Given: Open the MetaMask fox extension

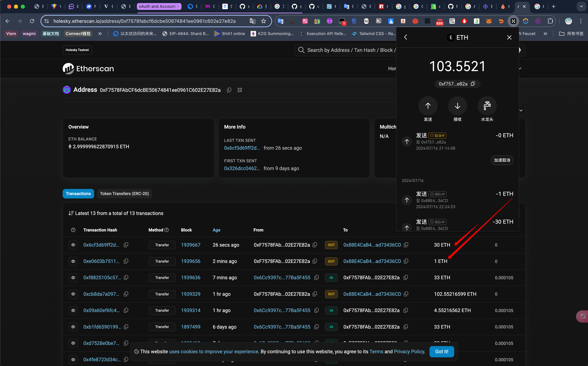Looking at the screenshot, I should point(489,21).
